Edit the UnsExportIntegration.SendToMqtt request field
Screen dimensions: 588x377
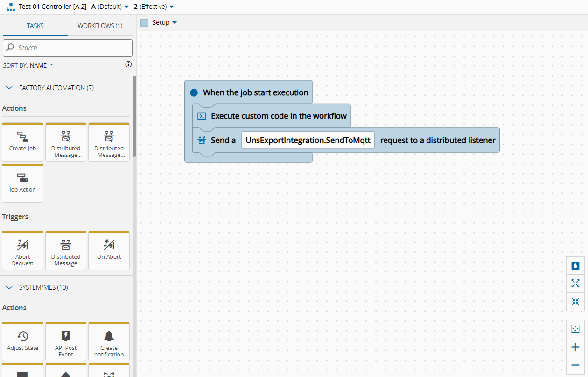308,140
